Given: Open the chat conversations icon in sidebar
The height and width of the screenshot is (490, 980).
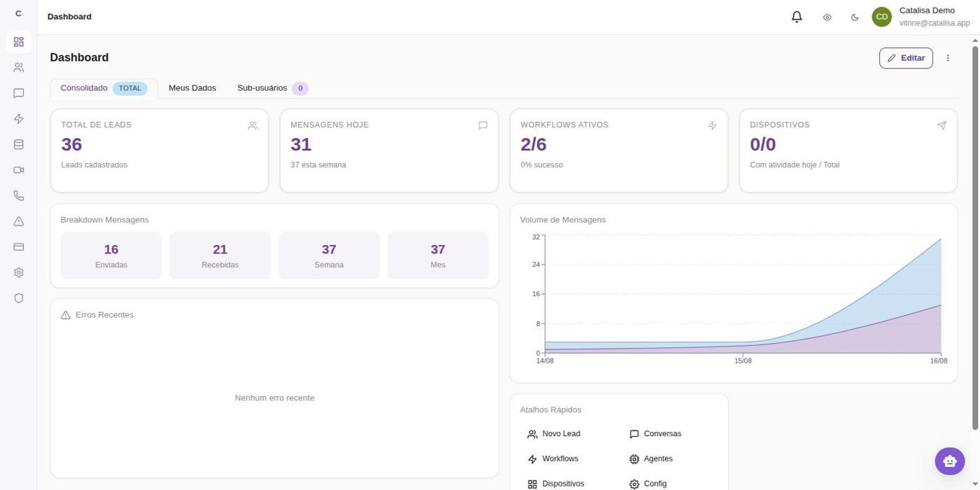Looking at the screenshot, I should click(19, 93).
